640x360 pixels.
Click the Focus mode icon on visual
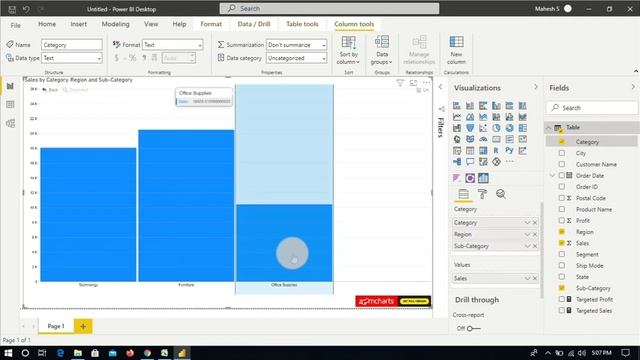coord(413,83)
